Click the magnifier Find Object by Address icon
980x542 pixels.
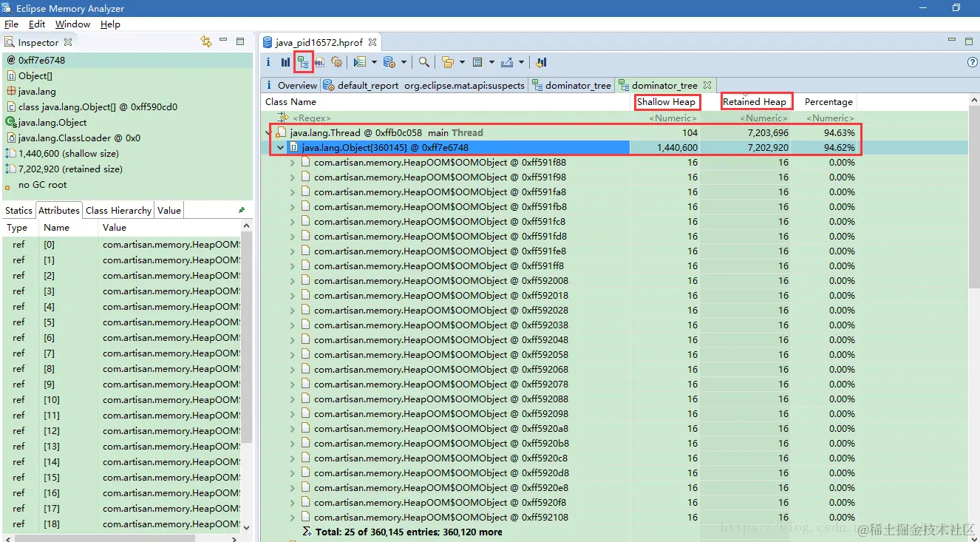click(424, 63)
